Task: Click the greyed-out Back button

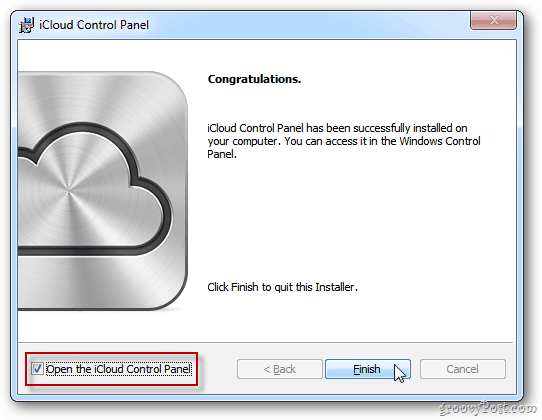Action: [280, 369]
